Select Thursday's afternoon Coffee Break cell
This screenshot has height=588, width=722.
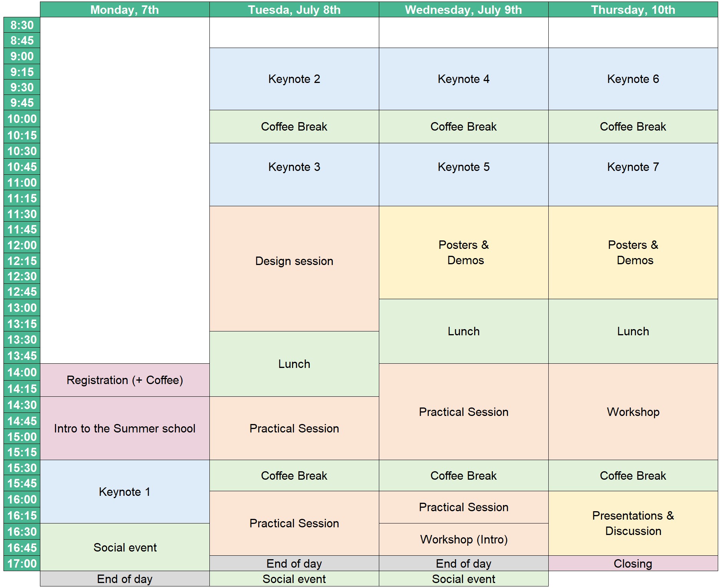tap(633, 475)
